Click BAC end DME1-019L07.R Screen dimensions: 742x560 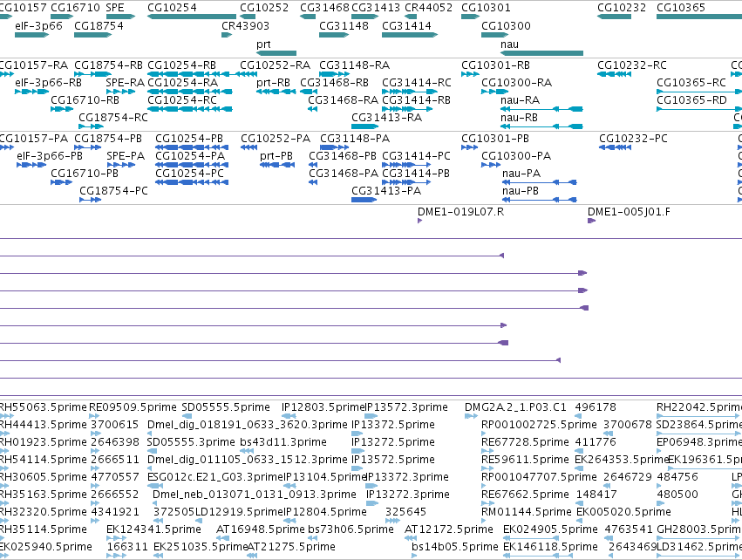point(419,221)
